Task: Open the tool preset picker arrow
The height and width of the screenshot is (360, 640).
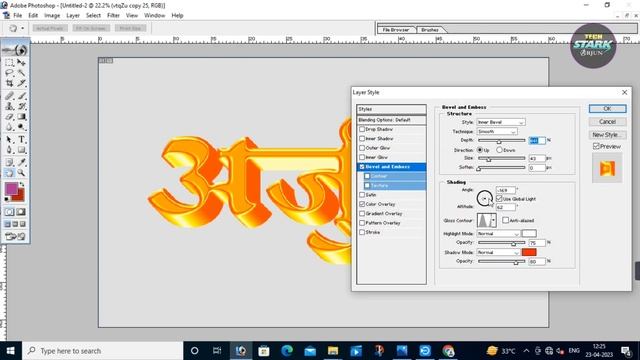Action: [22, 28]
